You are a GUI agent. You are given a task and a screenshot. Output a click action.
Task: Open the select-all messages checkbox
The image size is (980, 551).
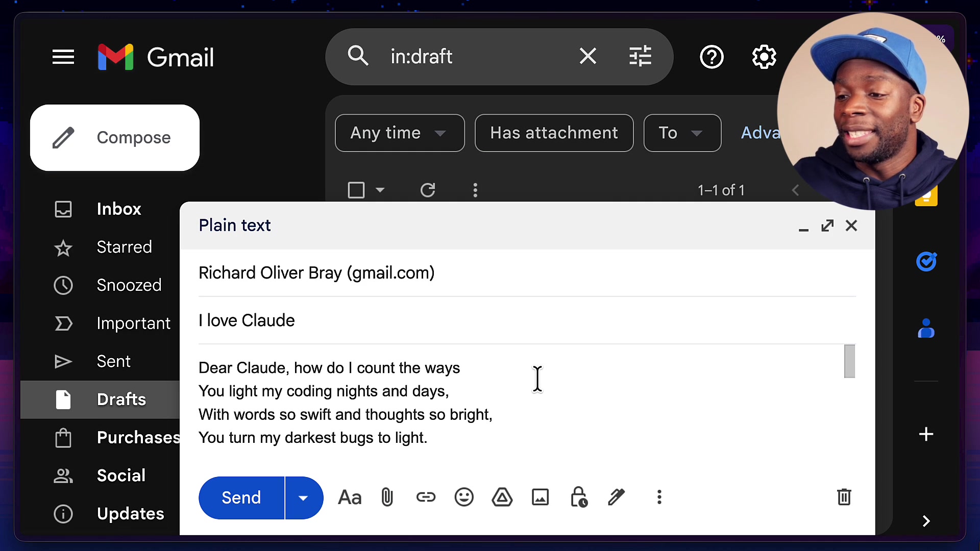355,190
